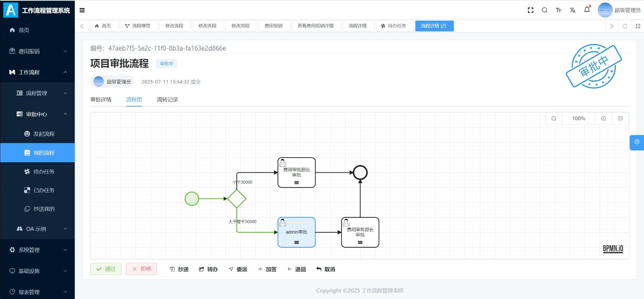644x299 pixels.
Task: Open 待办任务 in the sidebar
Action: click(44, 172)
